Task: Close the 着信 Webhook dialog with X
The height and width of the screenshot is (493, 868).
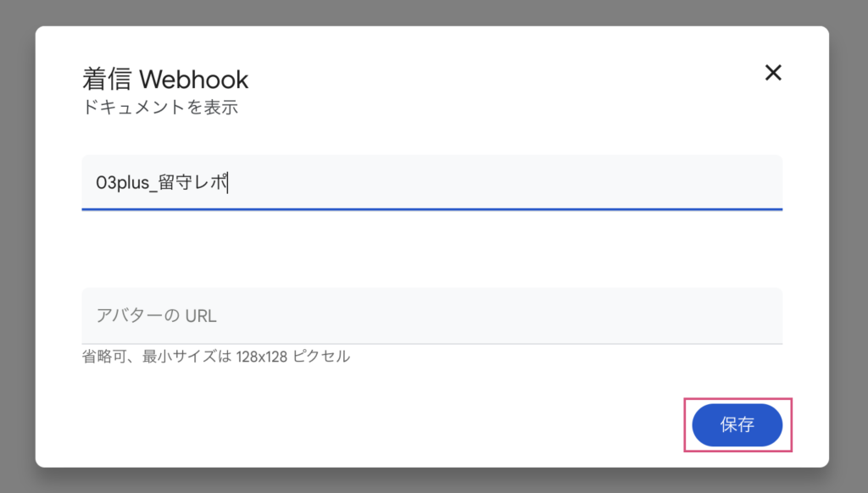Action: tap(772, 73)
